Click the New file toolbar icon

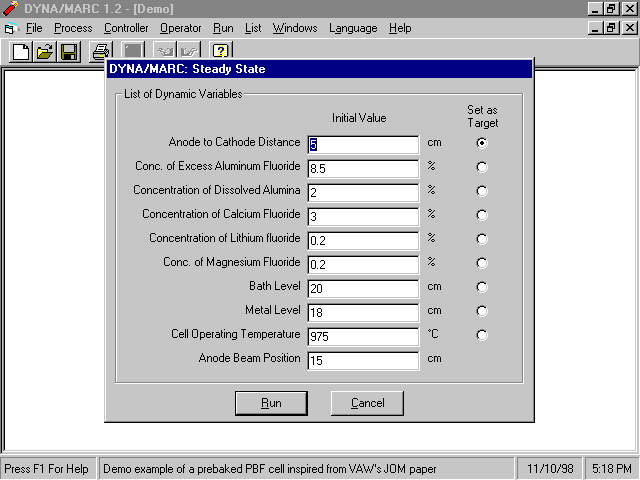click(21, 52)
